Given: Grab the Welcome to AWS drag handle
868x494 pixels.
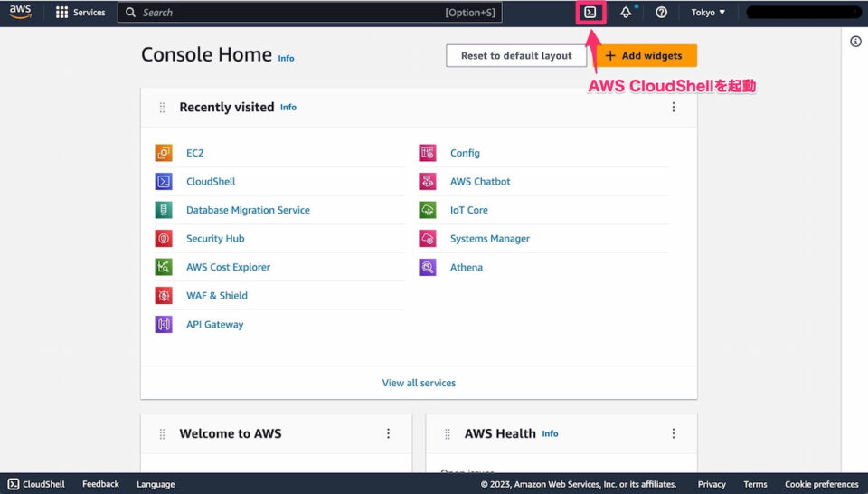Looking at the screenshot, I should (162, 433).
